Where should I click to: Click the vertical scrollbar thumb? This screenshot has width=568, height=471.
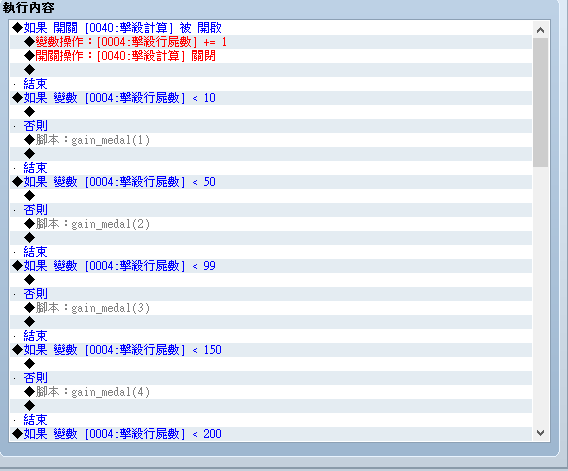(x=540, y=102)
